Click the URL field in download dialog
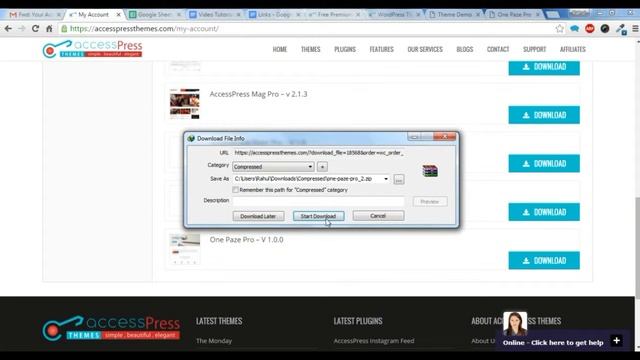 [x=318, y=153]
